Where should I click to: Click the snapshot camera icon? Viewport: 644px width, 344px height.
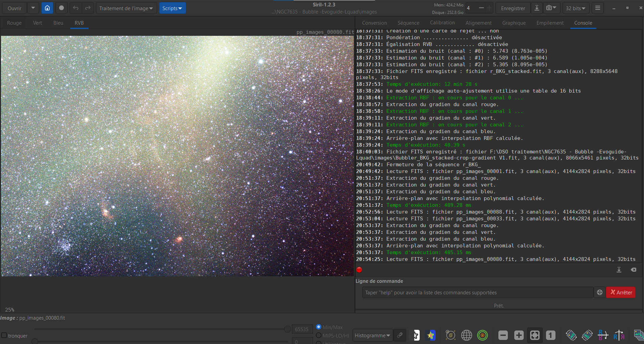point(549,8)
